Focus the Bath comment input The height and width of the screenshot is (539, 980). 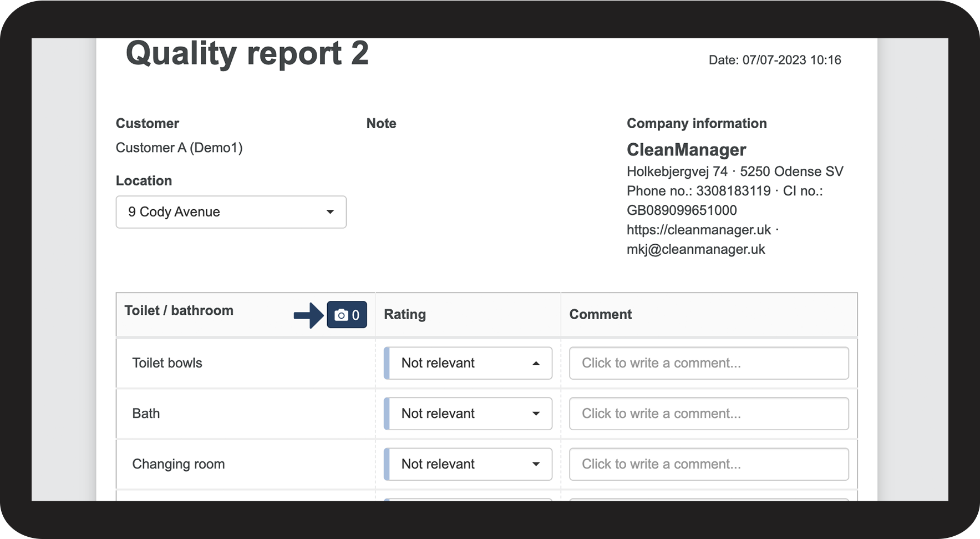708,414
